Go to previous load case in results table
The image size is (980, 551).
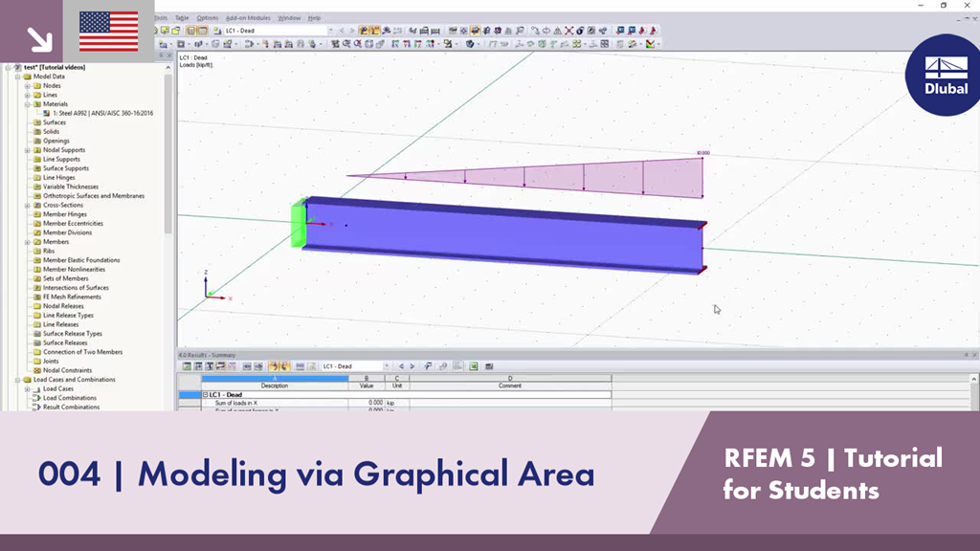click(x=401, y=366)
